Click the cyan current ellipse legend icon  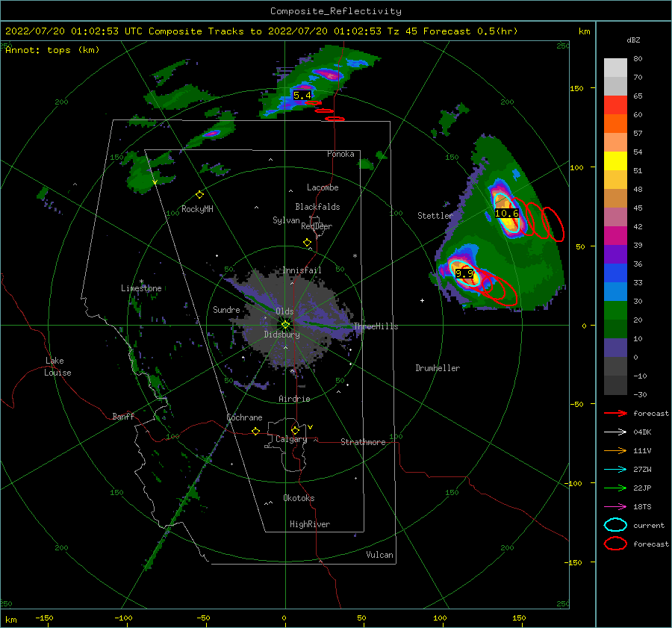pos(615,525)
